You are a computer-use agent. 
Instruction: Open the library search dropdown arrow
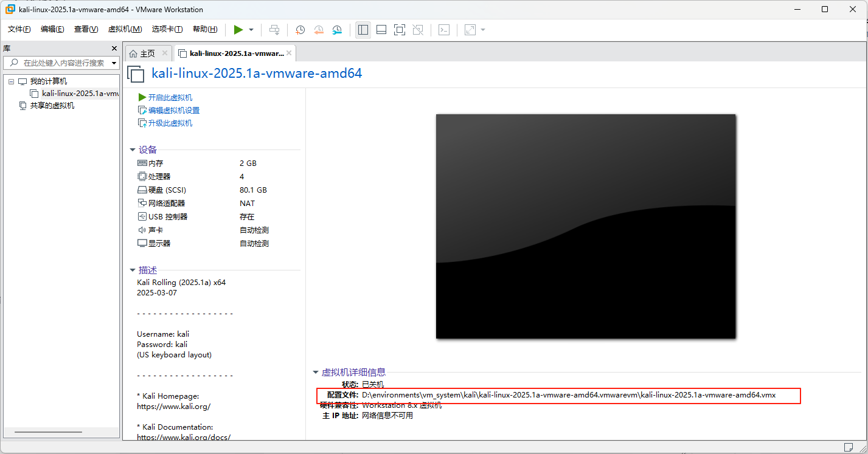pos(114,63)
